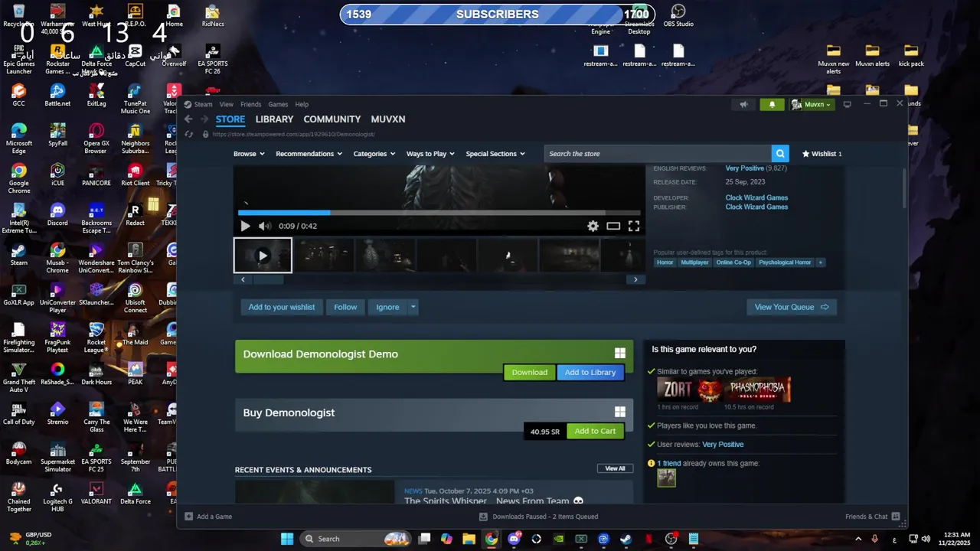Image resolution: width=980 pixels, height=551 pixels.
Task: Click the store search magnifier button
Action: tap(779, 154)
